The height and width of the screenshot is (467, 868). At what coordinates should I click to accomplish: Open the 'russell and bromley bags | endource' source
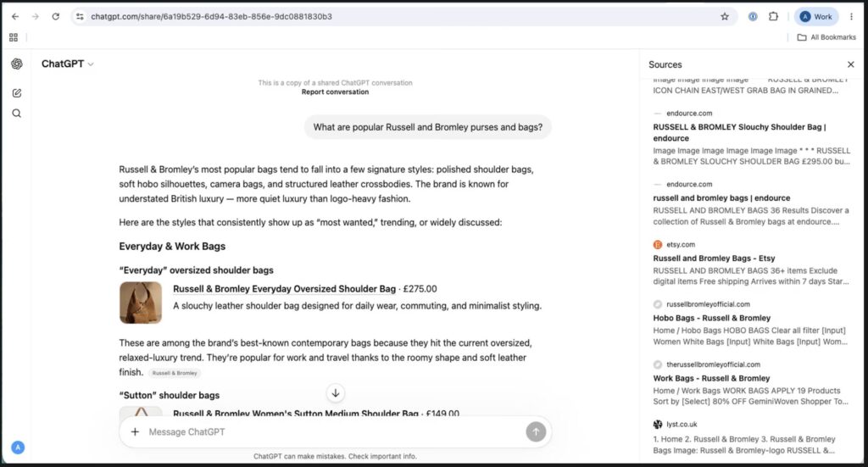click(752, 203)
